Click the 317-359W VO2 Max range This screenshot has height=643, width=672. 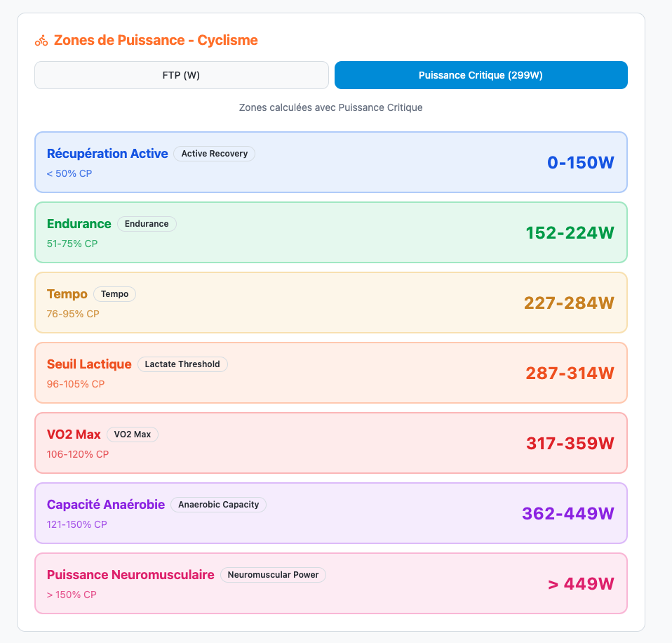click(570, 444)
